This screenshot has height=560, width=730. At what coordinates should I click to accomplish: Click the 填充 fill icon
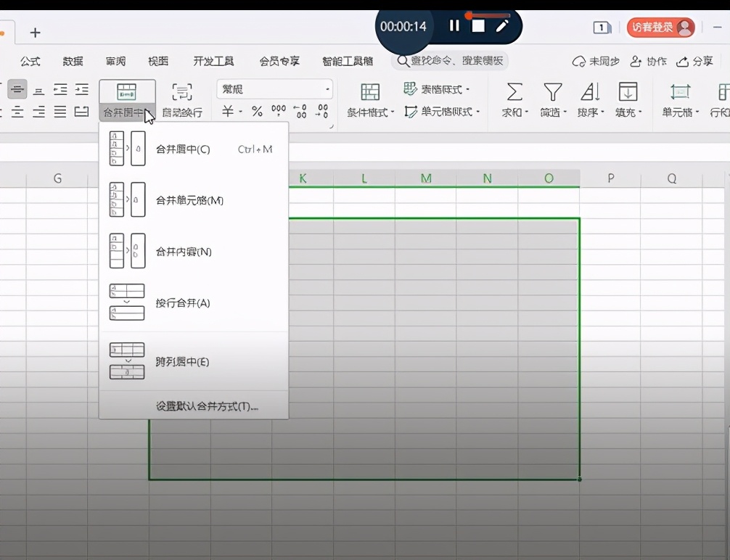[628, 91]
